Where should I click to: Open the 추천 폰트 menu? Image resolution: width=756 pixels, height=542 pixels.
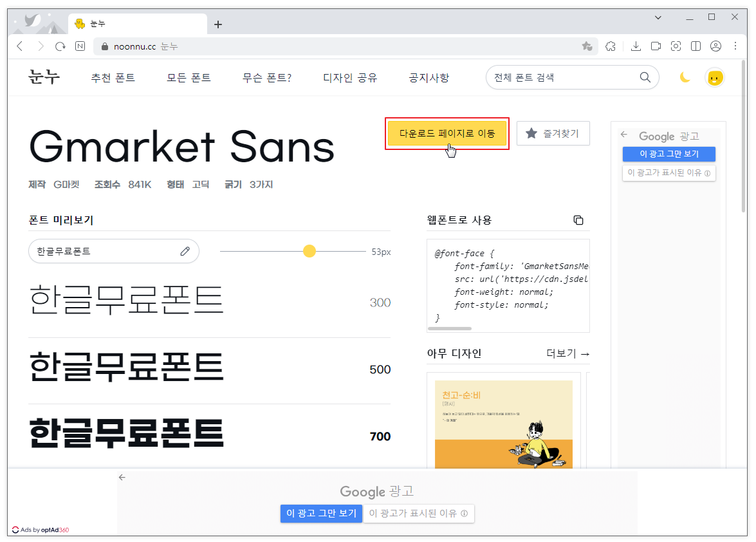(113, 78)
